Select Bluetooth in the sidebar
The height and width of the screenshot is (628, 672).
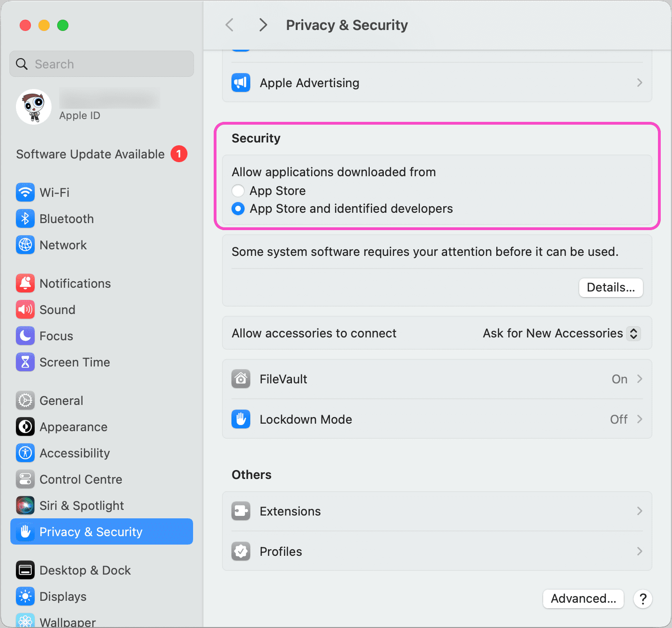(67, 218)
